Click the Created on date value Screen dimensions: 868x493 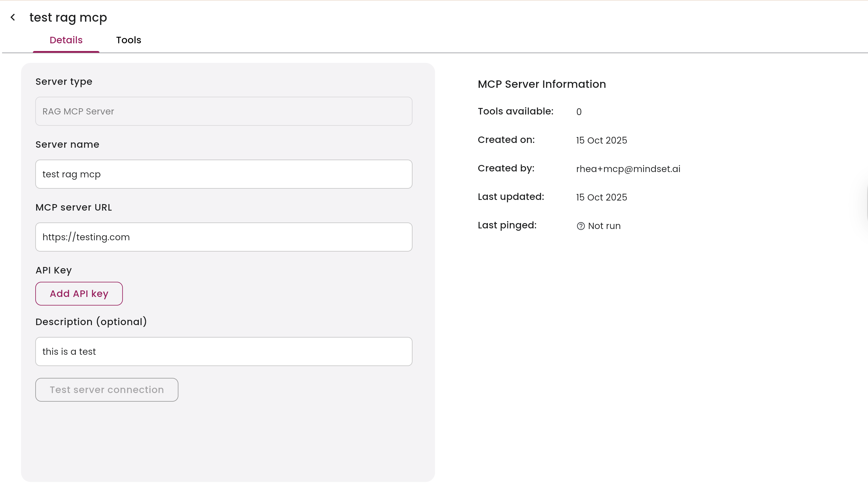point(601,140)
